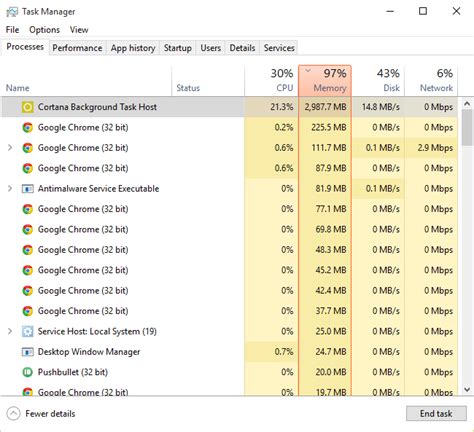Click Chrome icon in the 48.3 MB row
The height and width of the screenshot is (432, 474).
pyautogui.click(x=27, y=250)
